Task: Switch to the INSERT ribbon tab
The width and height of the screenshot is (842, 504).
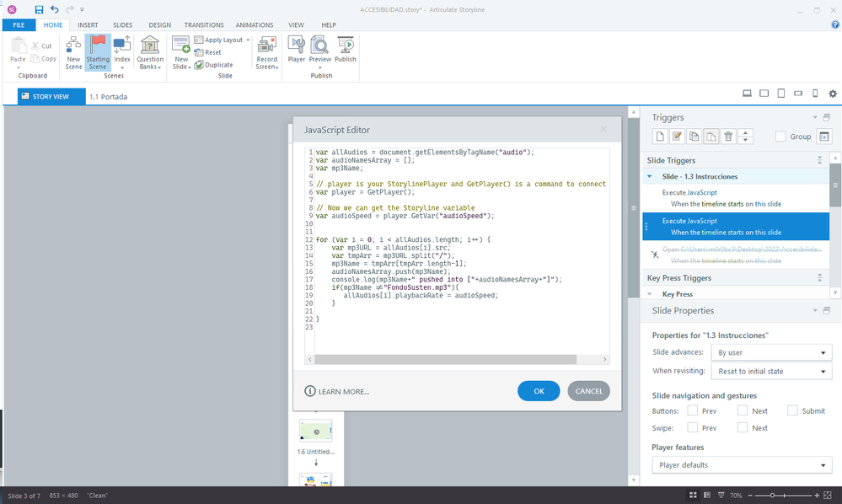Action: [88, 25]
